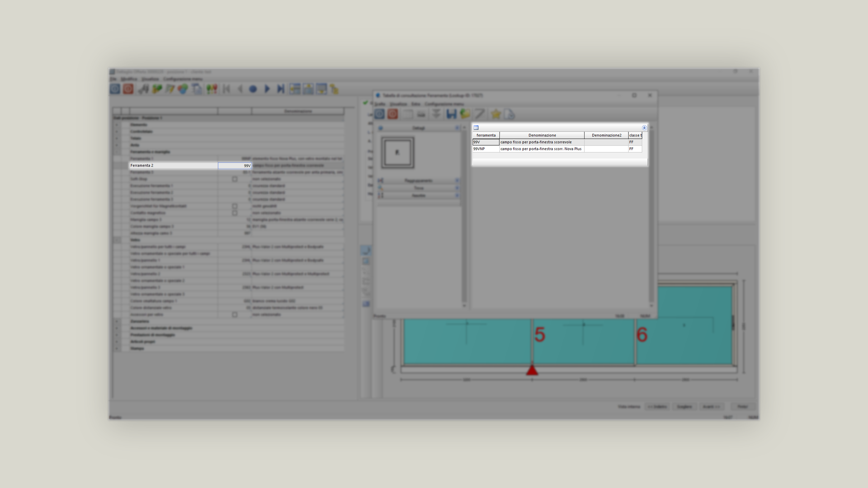Click the Denominazione2 column header
The image size is (868, 488).
click(606, 135)
